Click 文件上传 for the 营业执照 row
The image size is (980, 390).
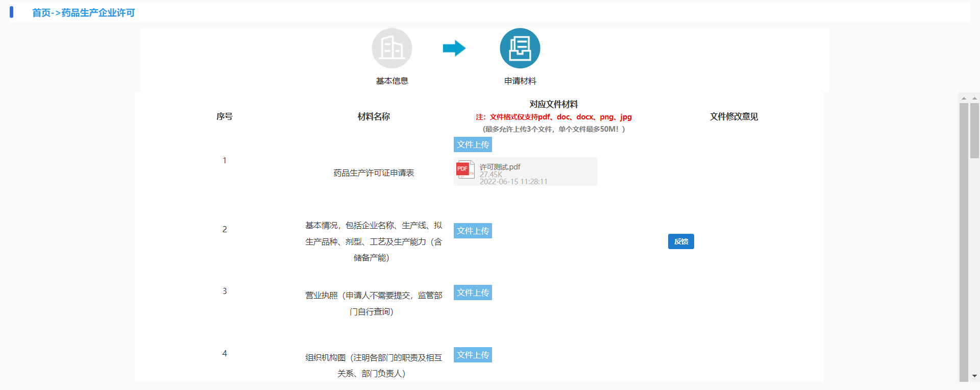click(473, 292)
